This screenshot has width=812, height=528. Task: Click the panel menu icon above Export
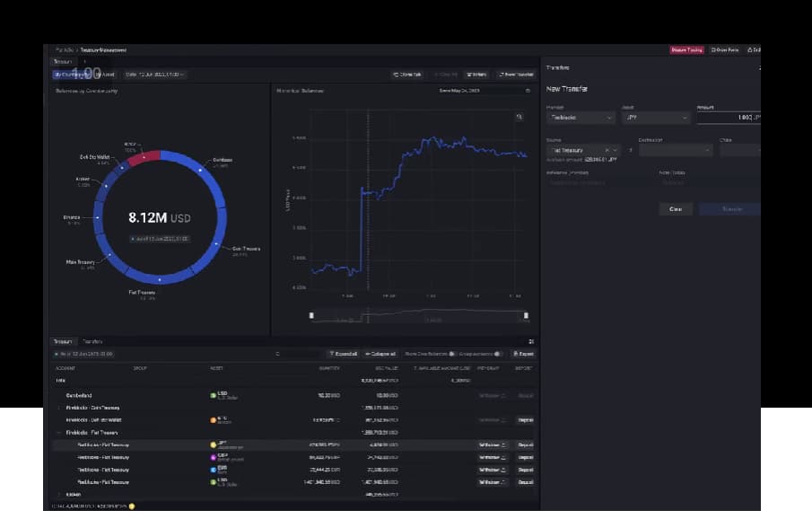pyautogui.click(x=531, y=341)
